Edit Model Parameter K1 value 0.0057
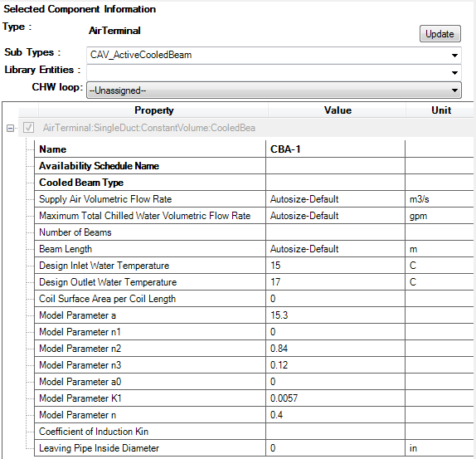Image resolution: width=476 pixels, height=459 pixels. pyautogui.click(x=335, y=398)
